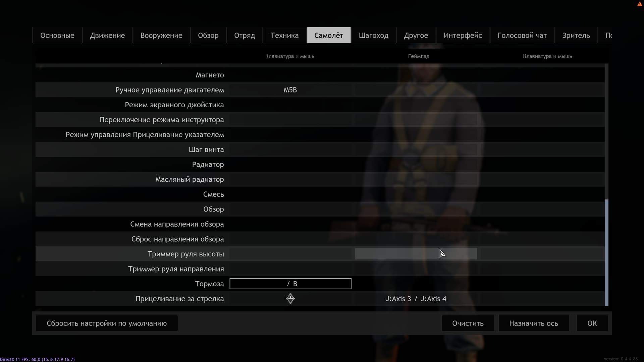Open the Интерфейс tab

(x=463, y=35)
